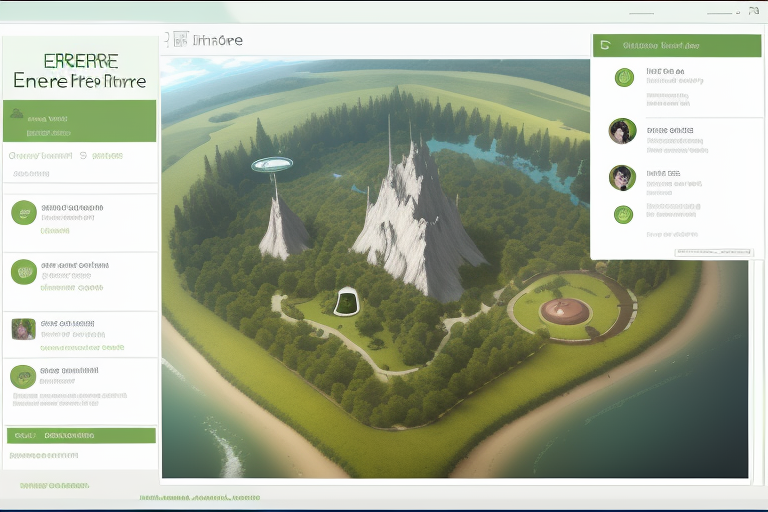Viewport: 768px width, 512px height.
Task: Click the document icon beside the top toolbar title
Action: 180,40
